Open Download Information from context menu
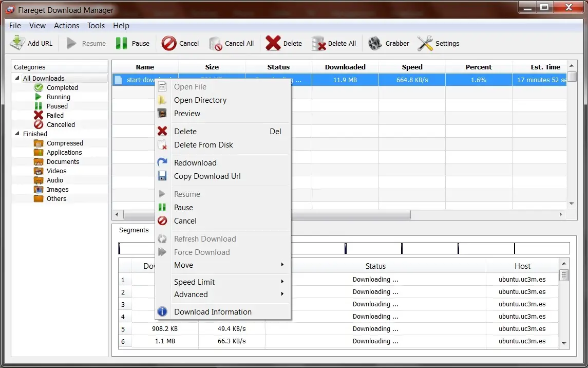 coord(223,312)
